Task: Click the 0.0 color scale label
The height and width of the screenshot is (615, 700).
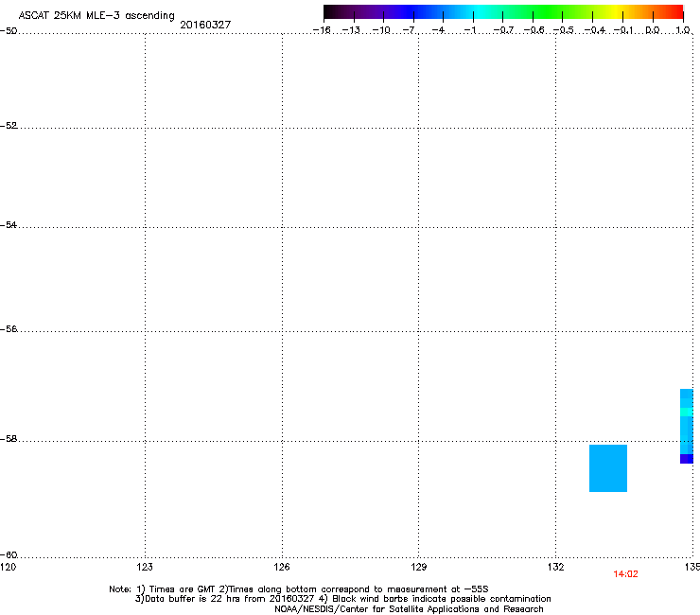Action: (x=653, y=30)
